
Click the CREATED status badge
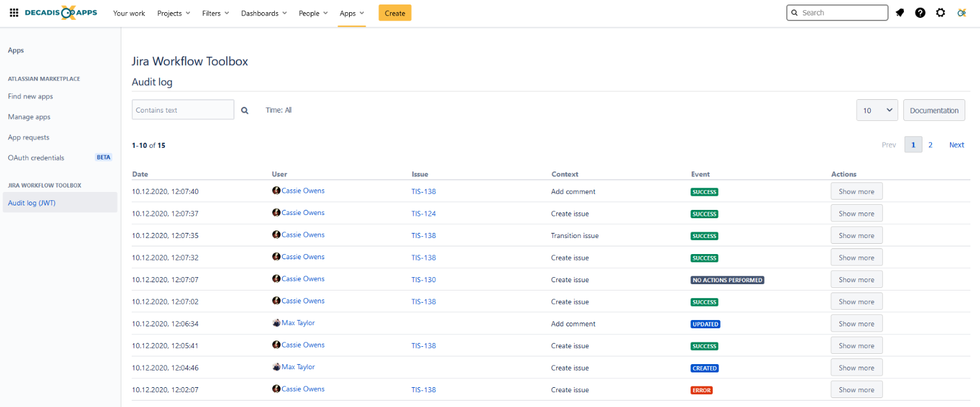click(x=704, y=369)
